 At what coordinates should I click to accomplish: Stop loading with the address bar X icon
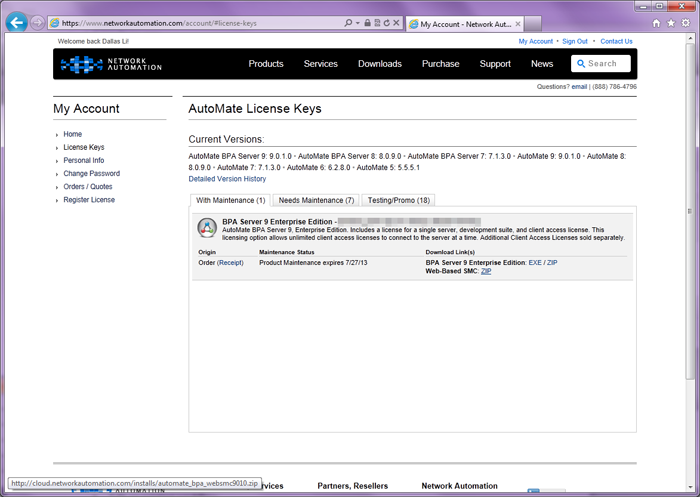[396, 23]
